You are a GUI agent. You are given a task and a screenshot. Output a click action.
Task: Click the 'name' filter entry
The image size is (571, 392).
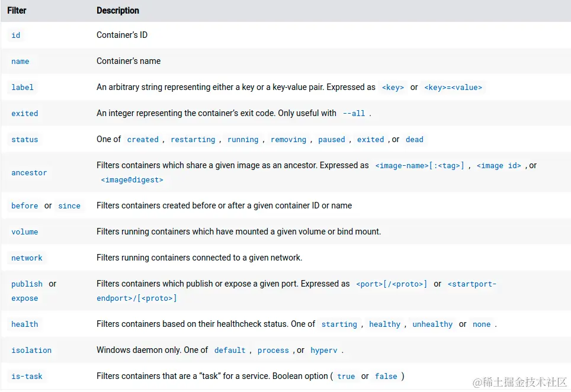pyautogui.click(x=20, y=62)
